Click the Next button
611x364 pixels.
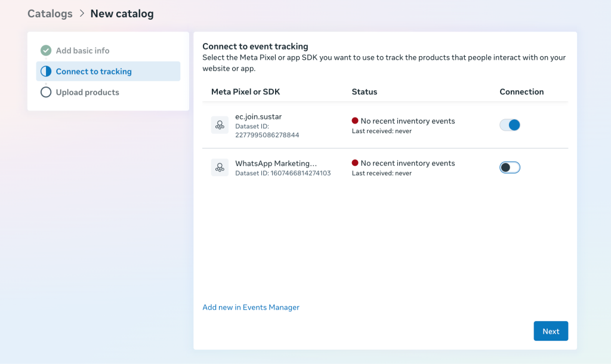coord(551,331)
